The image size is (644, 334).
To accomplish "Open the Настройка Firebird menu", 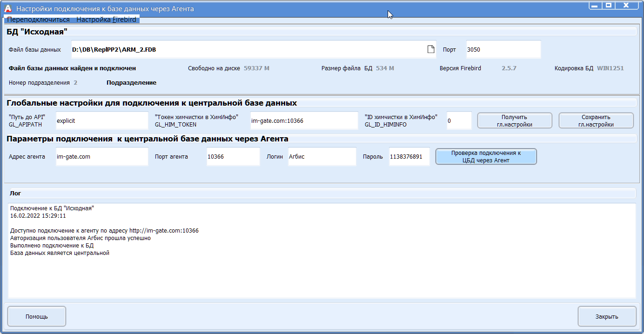I will click(106, 20).
